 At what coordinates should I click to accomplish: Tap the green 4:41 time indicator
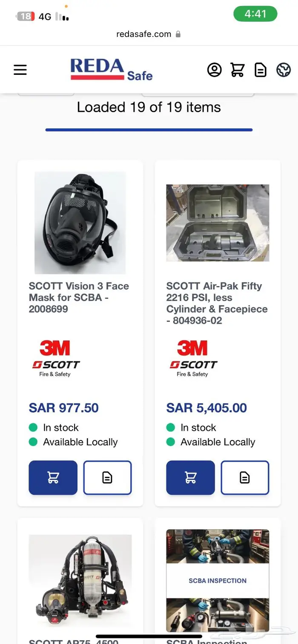255,14
